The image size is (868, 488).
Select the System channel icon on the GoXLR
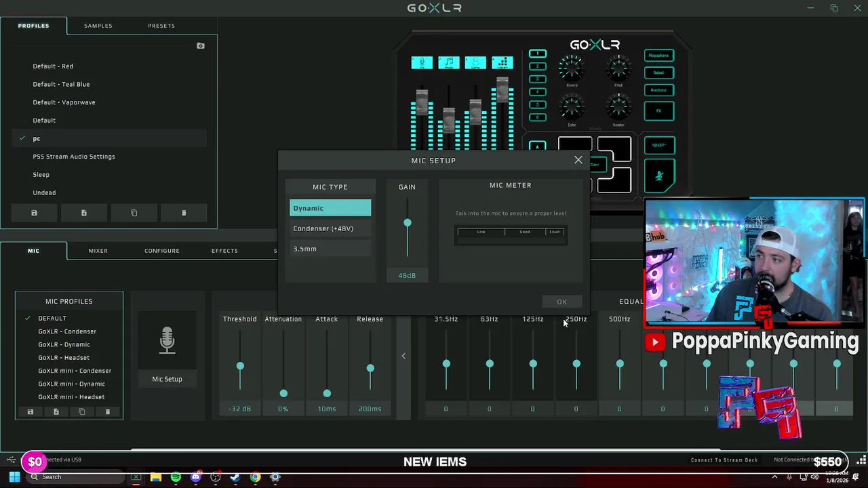click(x=502, y=62)
